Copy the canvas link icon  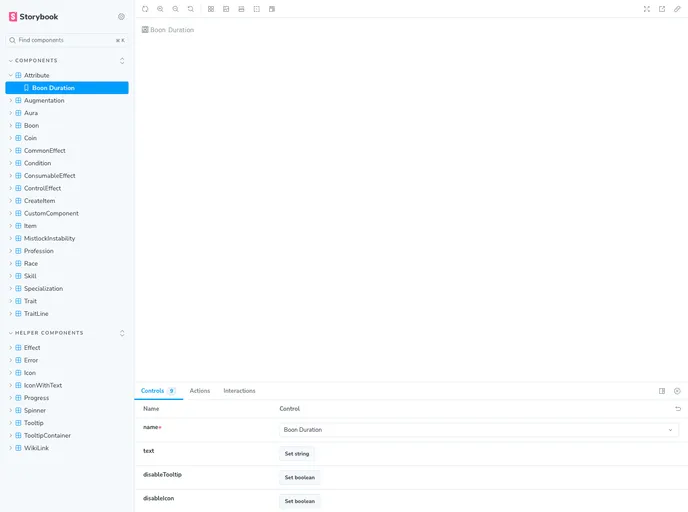click(677, 9)
